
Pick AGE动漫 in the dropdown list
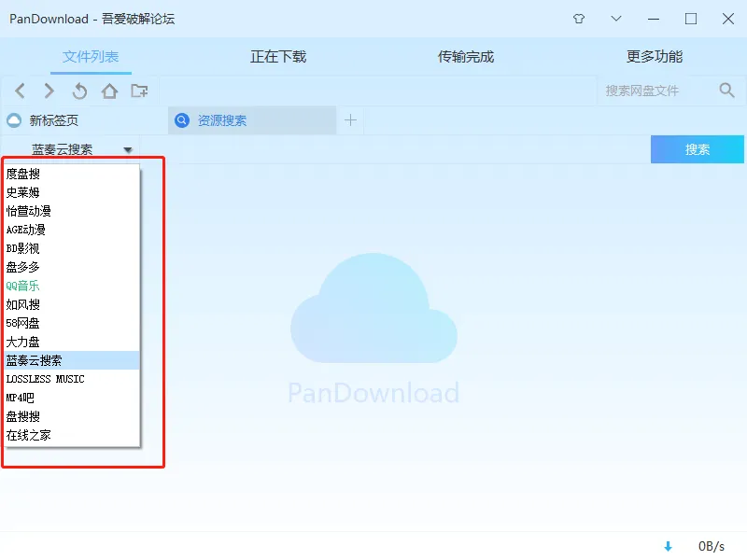(72, 230)
